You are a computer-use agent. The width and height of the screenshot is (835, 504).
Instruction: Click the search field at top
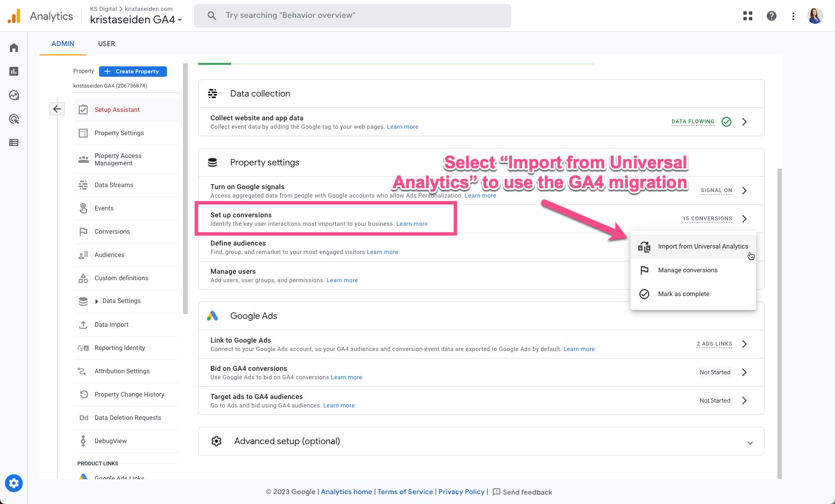pos(353,16)
